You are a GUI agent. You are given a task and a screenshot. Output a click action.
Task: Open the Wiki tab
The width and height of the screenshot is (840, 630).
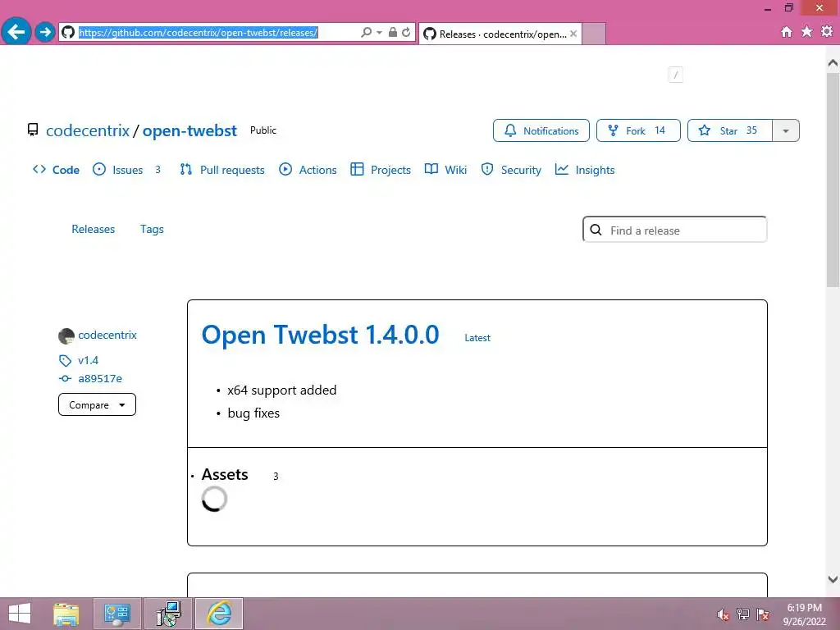pyautogui.click(x=445, y=170)
